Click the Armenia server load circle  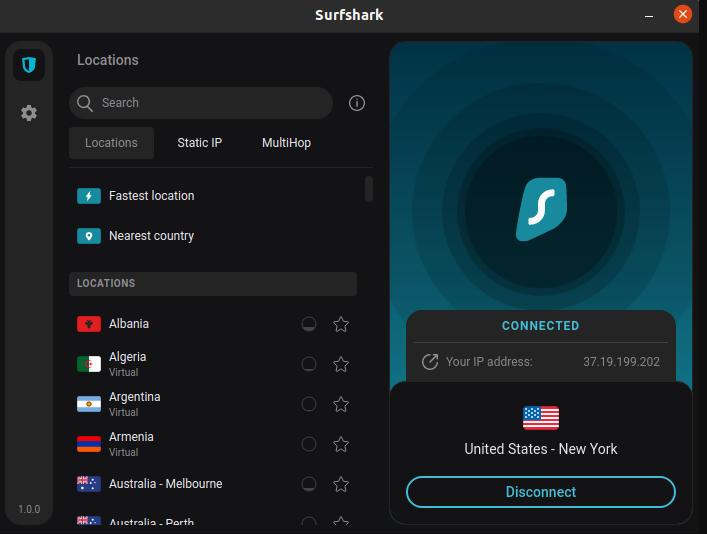tap(309, 444)
